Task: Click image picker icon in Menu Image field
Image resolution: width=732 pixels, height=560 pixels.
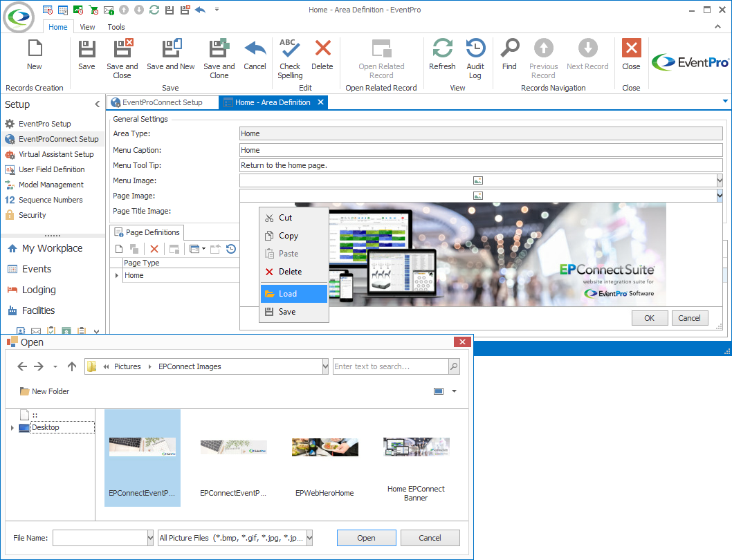Action: (478, 180)
